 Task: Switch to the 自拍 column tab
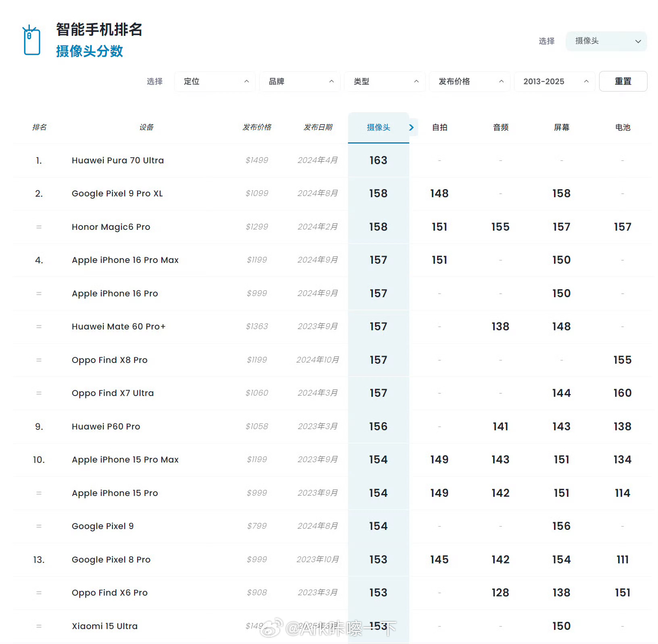pyautogui.click(x=439, y=127)
